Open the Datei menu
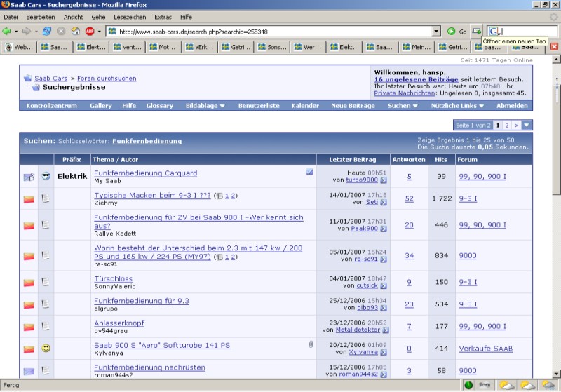The image size is (561, 392). coord(11,17)
